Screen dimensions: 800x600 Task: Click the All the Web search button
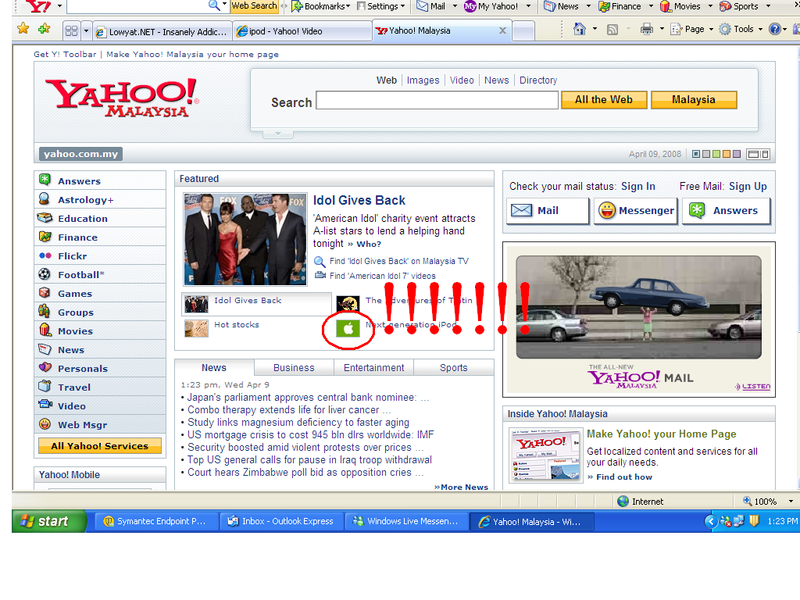pos(603,100)
